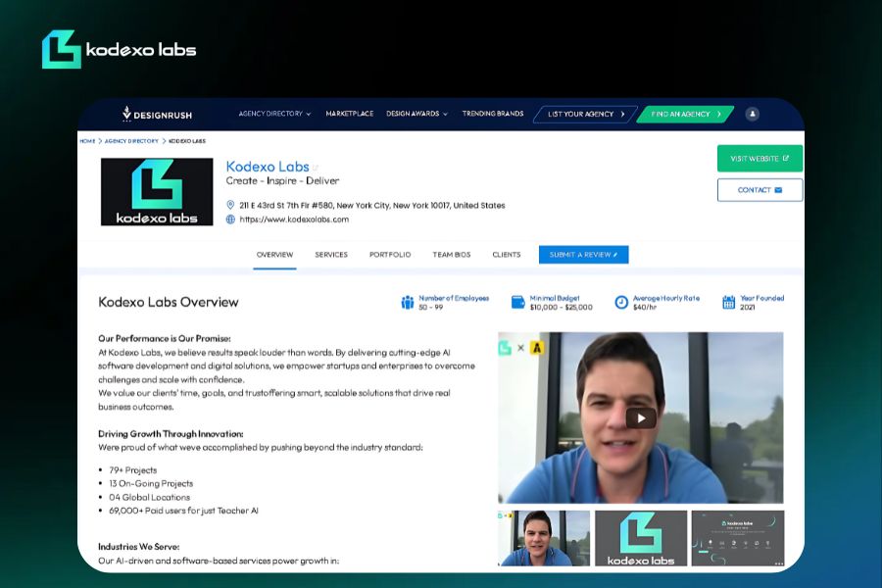The width and height of the screenshot is (882, 588).
Task: Click the '2021' year founded value
Action: 747,307
